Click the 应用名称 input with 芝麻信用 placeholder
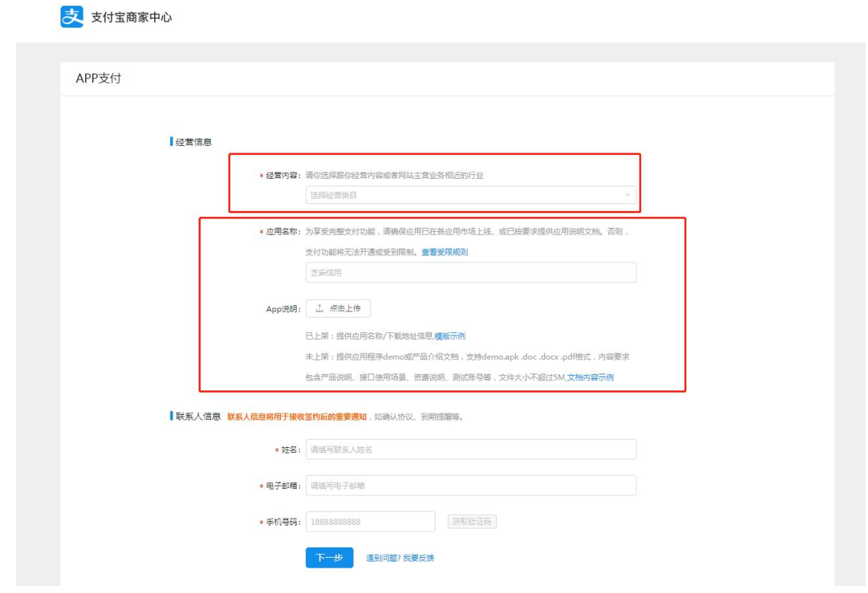The image size is (868, 593). click(470, 272)
